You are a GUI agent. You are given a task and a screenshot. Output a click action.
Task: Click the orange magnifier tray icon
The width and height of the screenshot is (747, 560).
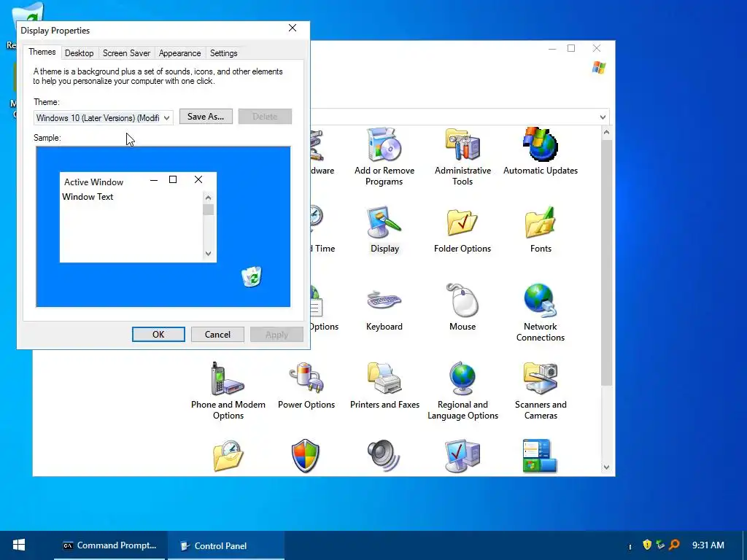click(674, 545)
